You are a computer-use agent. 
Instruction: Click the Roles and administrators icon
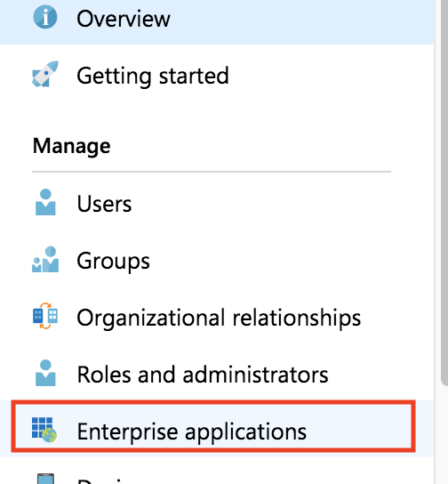(45, 373)
